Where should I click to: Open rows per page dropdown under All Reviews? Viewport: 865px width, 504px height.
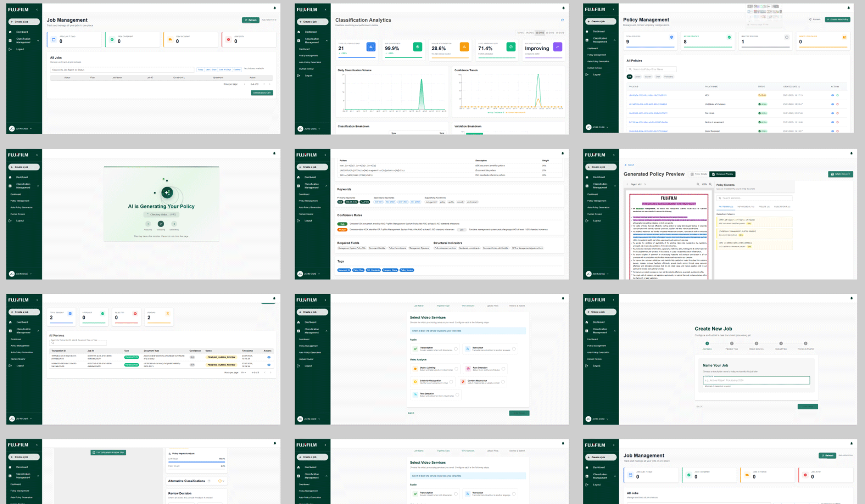coord(244,373)
